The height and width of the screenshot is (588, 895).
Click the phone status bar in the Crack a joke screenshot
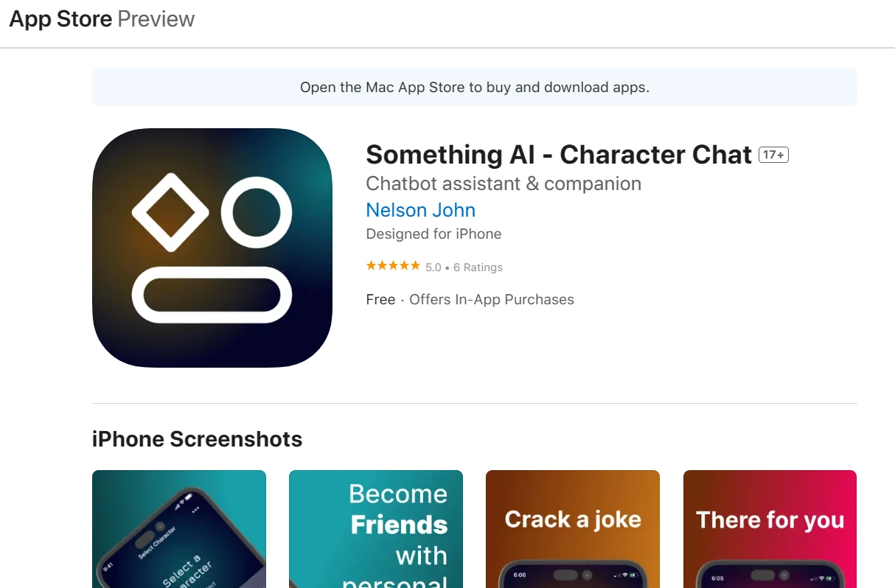click(x=573, y=575)
